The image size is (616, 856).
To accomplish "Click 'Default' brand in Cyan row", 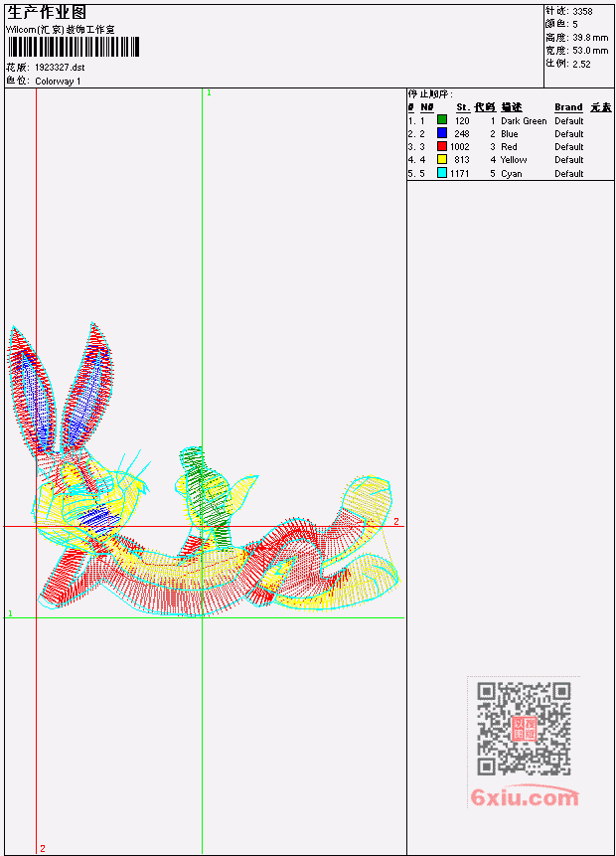I will coord(569,174).
